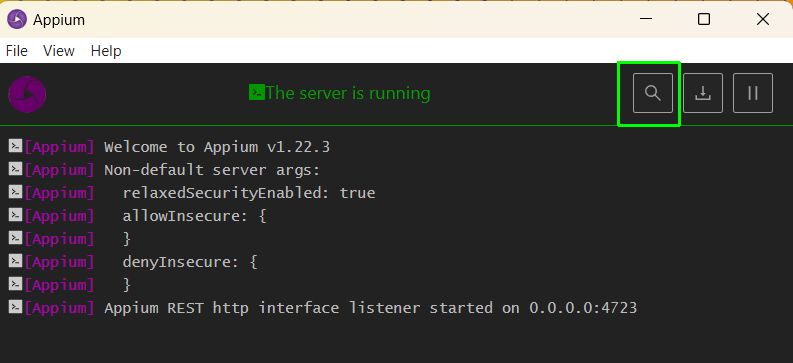The width and height of the screenshot is (793, 363).
Task: Click the "denyInsecure: {" log entry
Action: (x=190, y=262)
